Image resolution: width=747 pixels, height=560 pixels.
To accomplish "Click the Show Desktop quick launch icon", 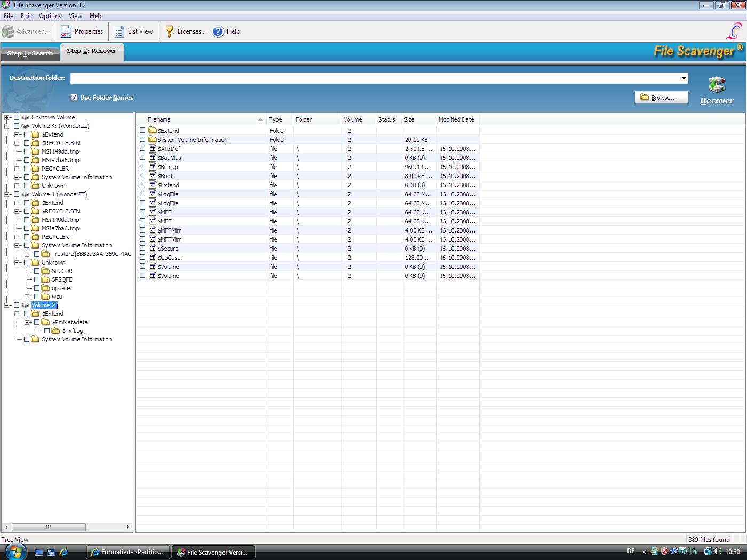I will coord(38,552).
